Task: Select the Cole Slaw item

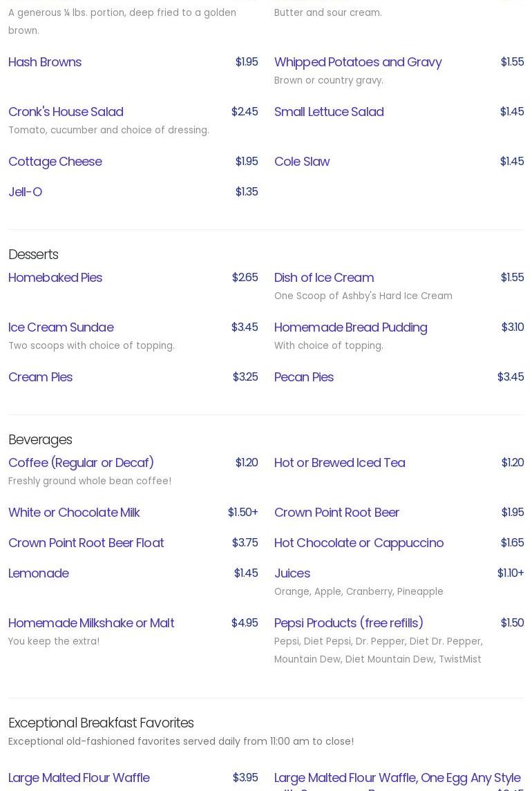Action: 302,162
